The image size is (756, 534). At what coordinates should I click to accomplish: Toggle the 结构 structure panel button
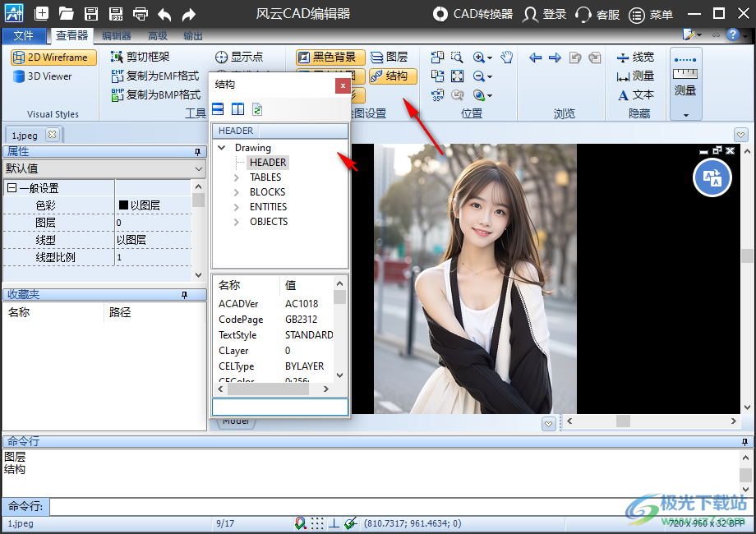[x=393, y=76]
